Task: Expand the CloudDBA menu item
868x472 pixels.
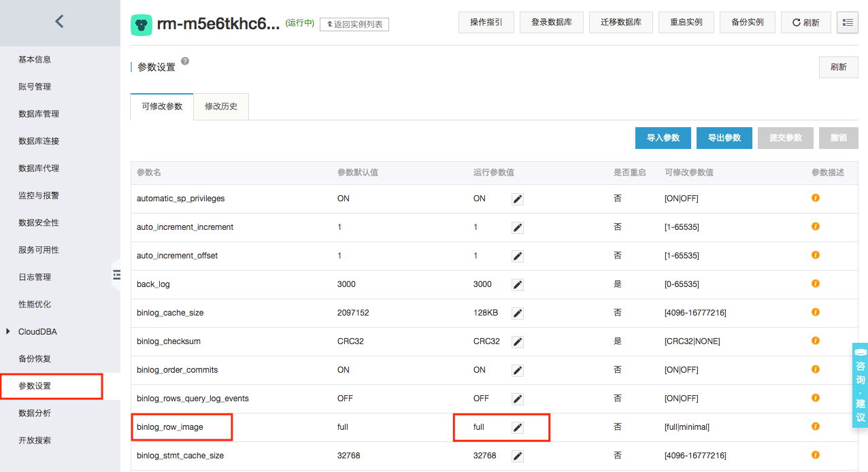Action: coord(37,332)
